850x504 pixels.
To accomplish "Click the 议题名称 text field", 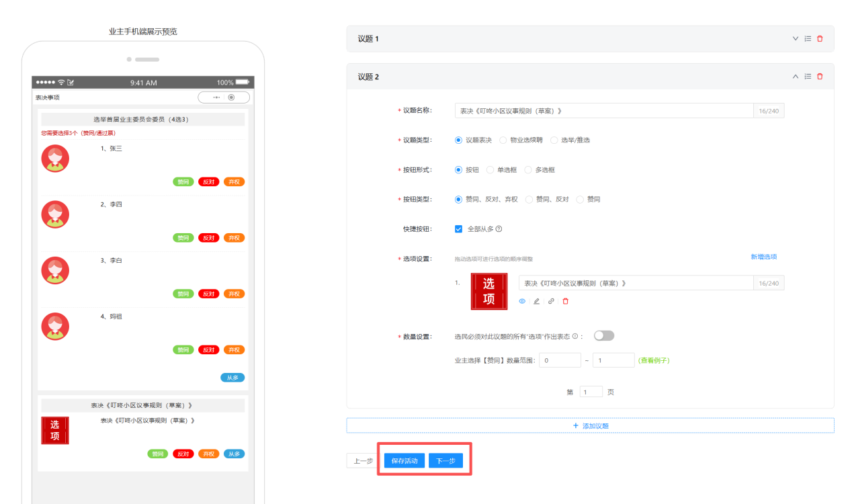I will (x=603, y=111).
